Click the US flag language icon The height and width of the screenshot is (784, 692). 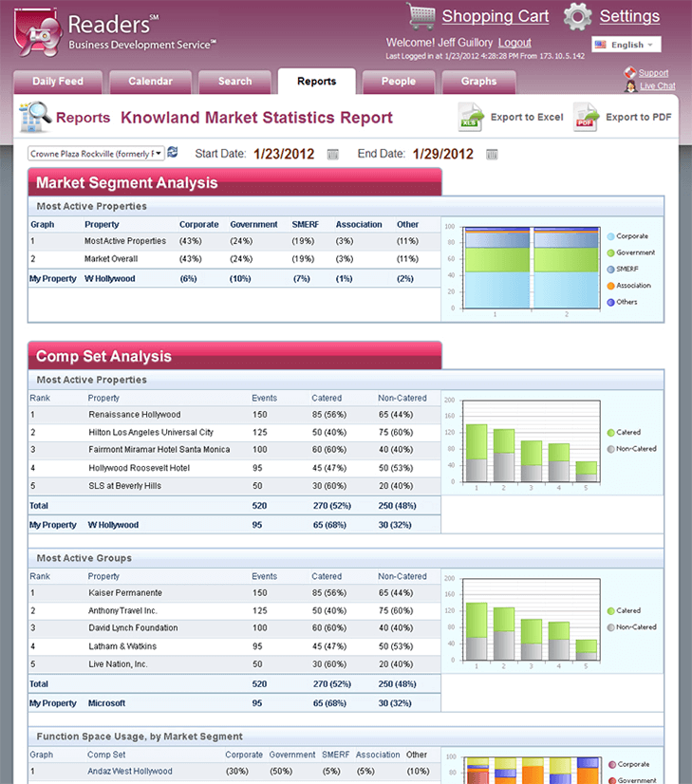[x=601, y=45]
